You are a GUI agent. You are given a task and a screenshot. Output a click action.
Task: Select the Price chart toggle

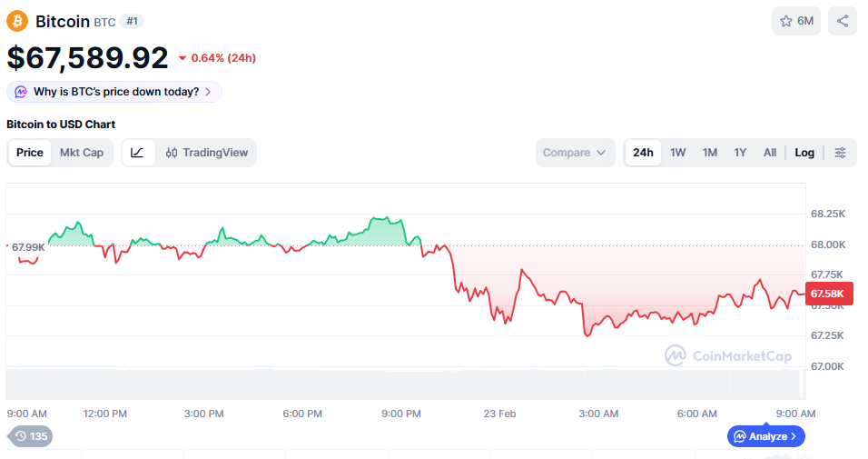30,153
